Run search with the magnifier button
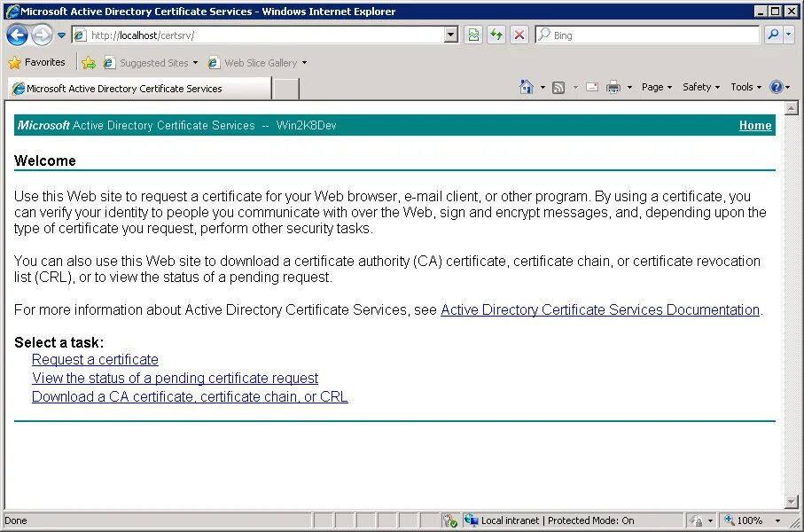Image resolution: width=804 pixels, height=532 pixels. point(773,35)
